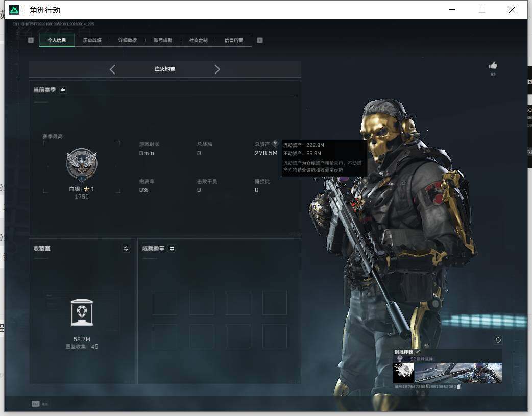Click the 图鉴收集 45 text

click(x=82, y=347)
